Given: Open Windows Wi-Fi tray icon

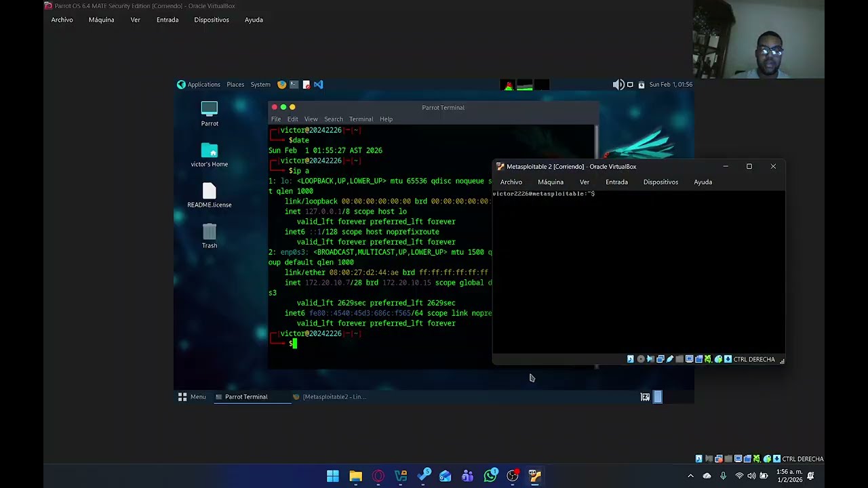Looking at the screenshot, I should point(739,476).
